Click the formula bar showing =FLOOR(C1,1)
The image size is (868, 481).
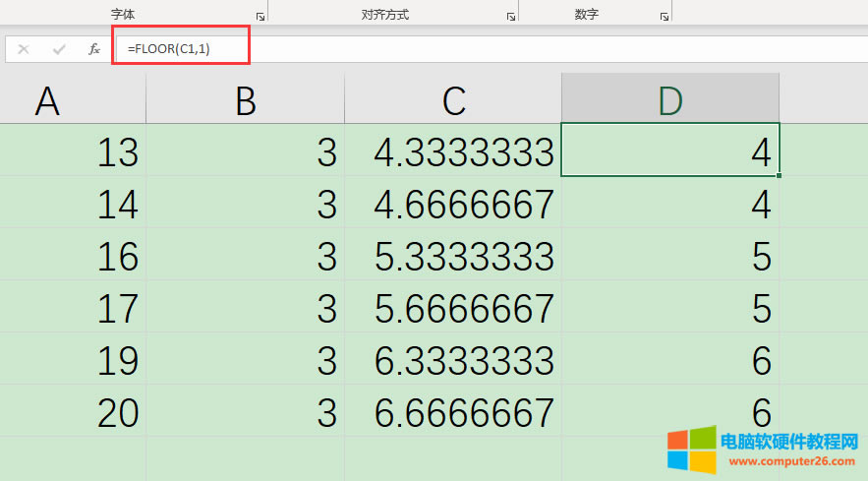click(x=393, y=48)
